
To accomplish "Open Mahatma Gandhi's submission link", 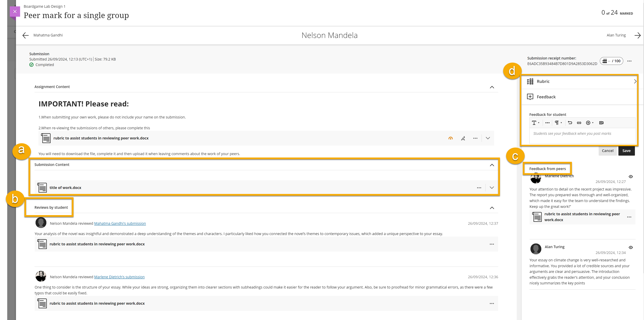I will point(120,223).
